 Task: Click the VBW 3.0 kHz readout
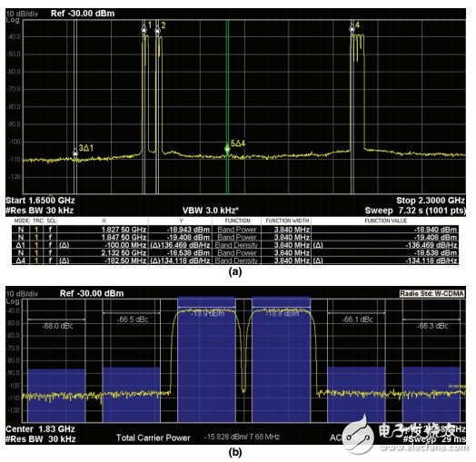[x=211, y=211]
